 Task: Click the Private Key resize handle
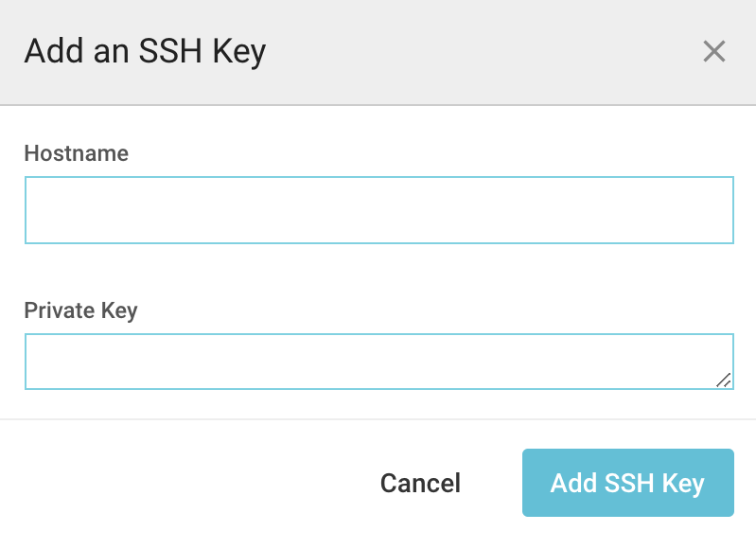pos(724,380)
